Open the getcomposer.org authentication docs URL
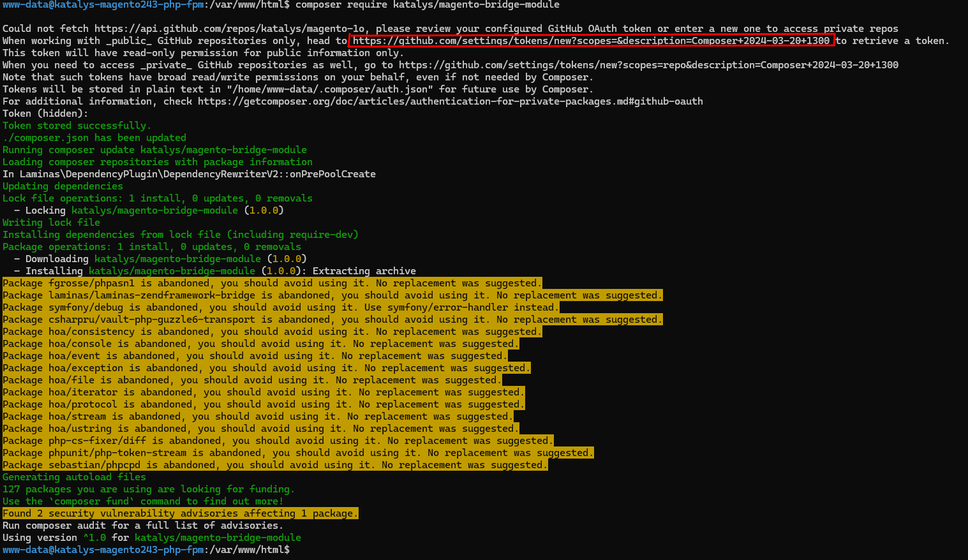This screenshot has width=968, height=560. click(450, 101)
